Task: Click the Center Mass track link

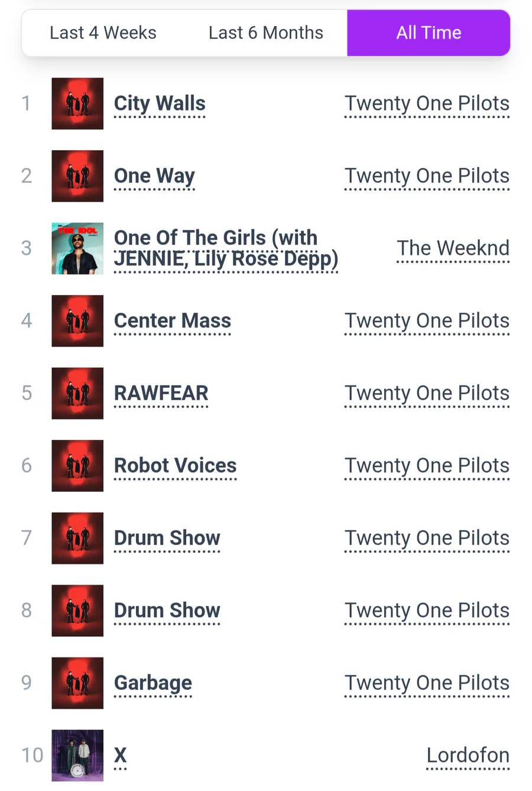Action: (x=173, y=321)
